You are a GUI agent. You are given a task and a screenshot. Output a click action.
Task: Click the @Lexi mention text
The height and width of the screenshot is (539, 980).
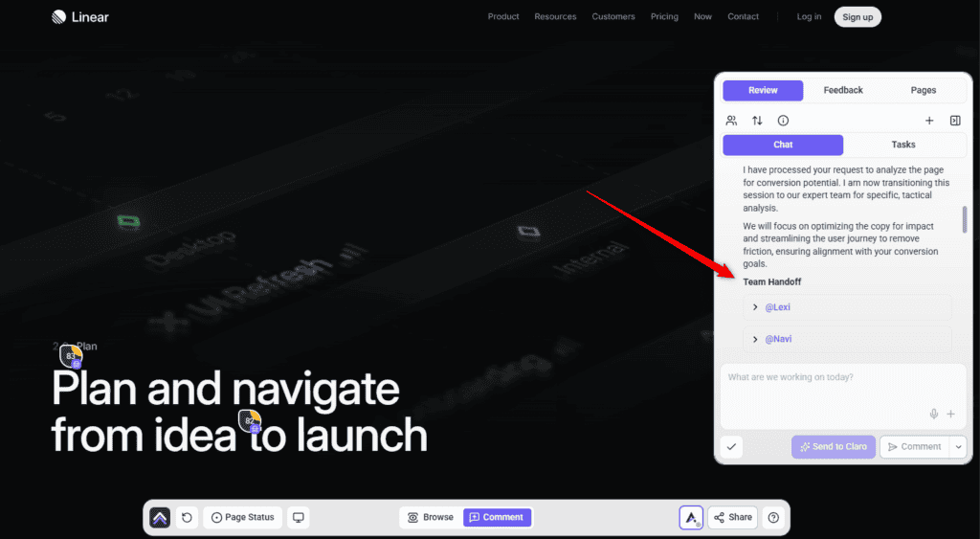777,307
